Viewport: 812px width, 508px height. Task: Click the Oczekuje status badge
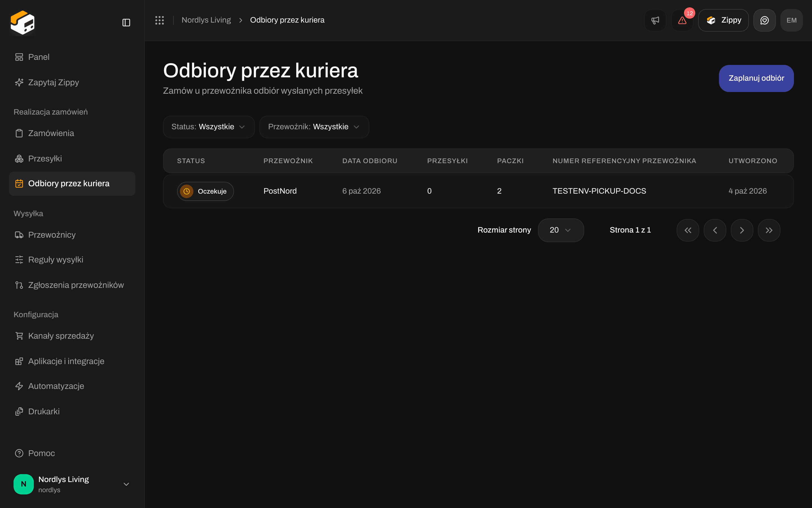coord(205,191)
